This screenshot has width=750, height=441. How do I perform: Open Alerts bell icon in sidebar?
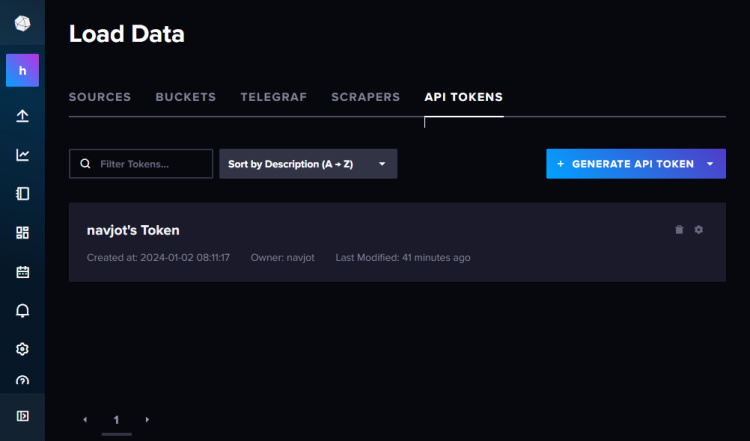click(x=22, y=311)
